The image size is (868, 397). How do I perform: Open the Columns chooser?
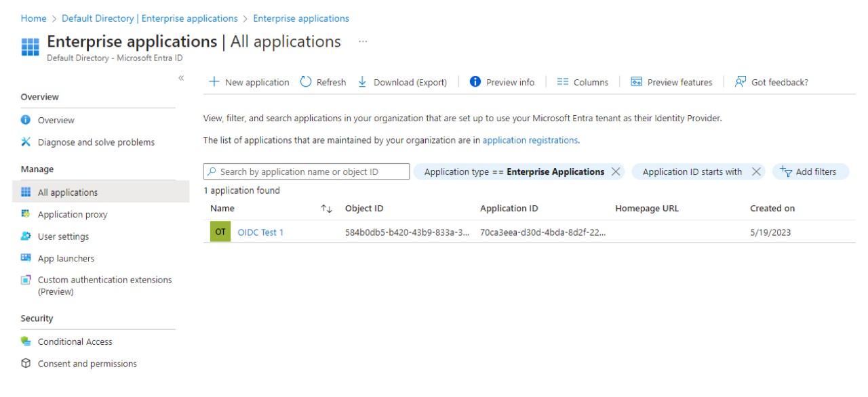(583, 82)
